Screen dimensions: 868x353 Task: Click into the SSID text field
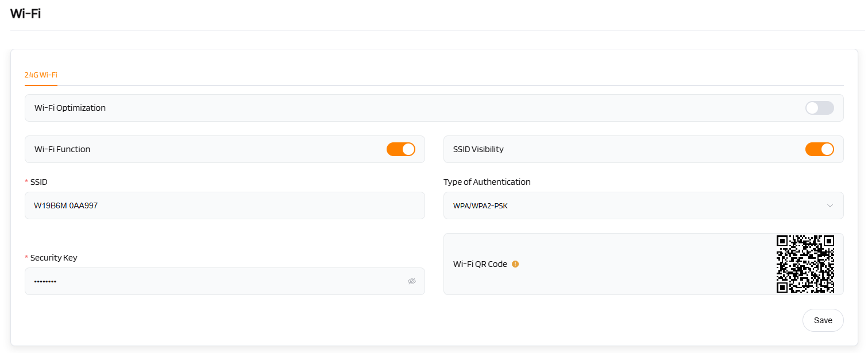(x=224, y=205)
